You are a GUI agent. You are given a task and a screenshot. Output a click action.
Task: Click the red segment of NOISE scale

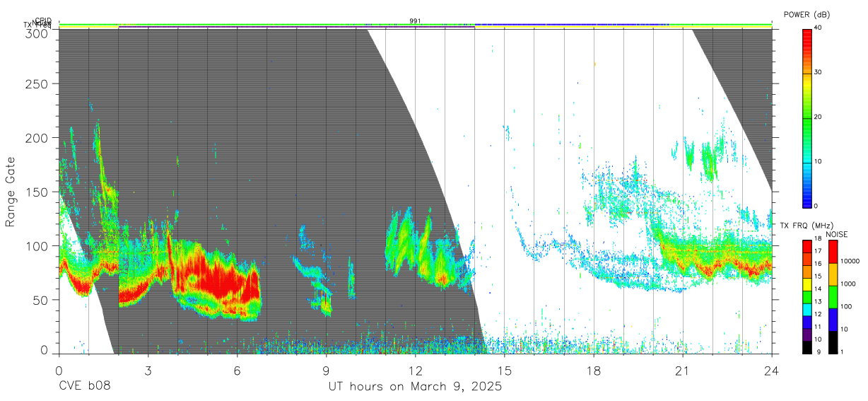click(833, 252)
